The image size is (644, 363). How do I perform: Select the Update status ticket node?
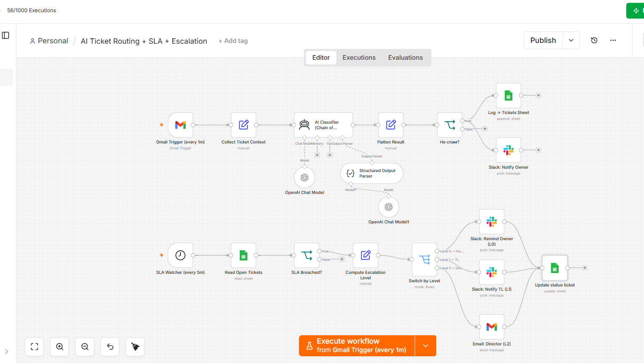pos(555,268)
